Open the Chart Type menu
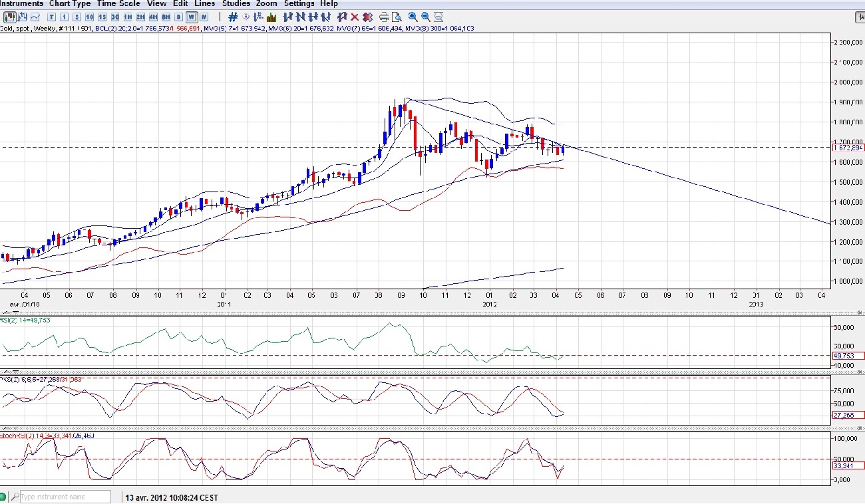Screen dimensions: 865x504 point(70,4)
